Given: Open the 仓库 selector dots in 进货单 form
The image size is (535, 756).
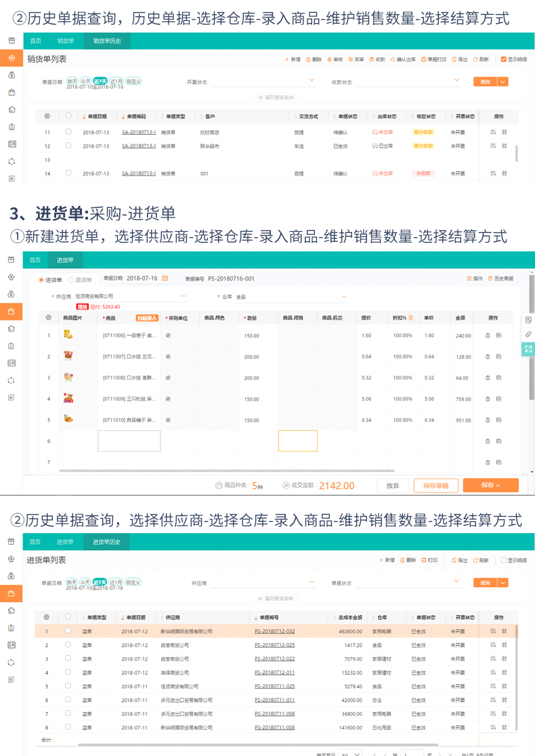Looking at the screenshot, I should (x=343, y=297).
